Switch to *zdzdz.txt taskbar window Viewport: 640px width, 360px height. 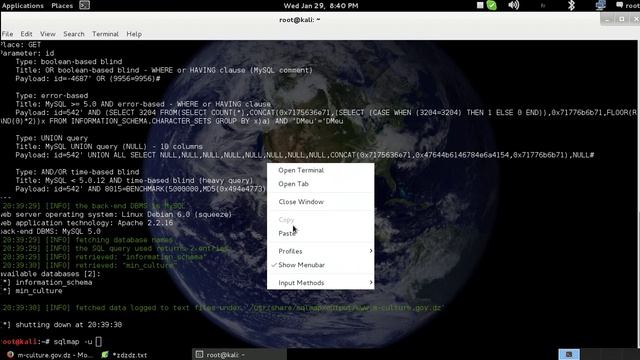[x=124, y=355]
